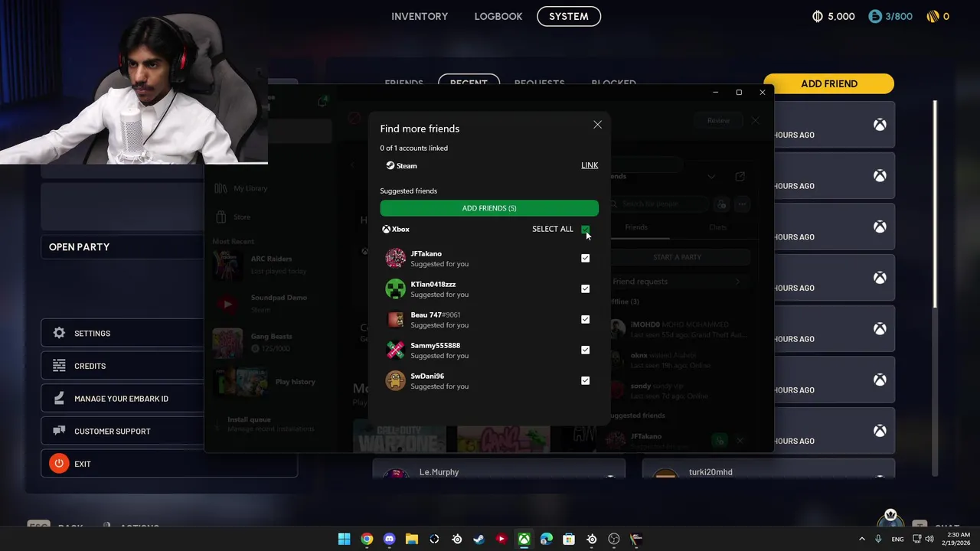Click SwDani96's avatar icon
Image resolution: width=980 pixels, height=551 pixels.
(x=395, y=381)
